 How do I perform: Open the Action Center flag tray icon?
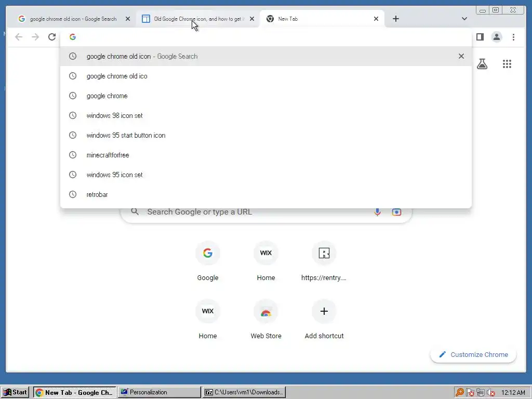pos(470,393)
